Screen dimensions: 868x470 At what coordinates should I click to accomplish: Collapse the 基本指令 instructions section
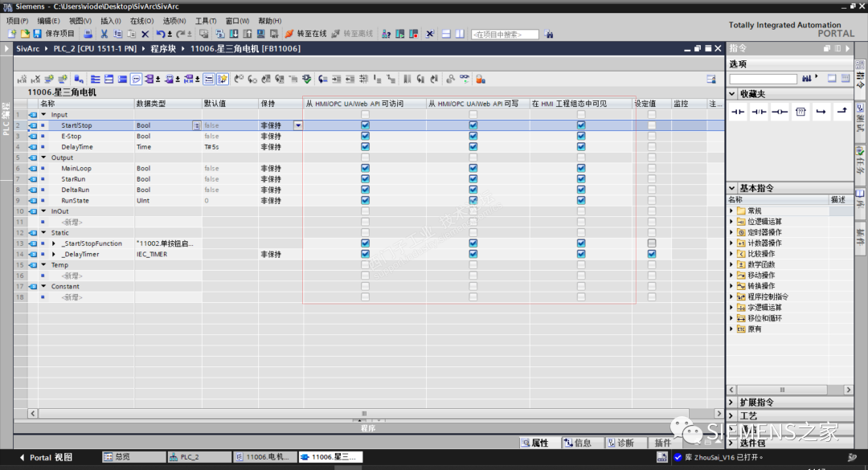click(732, 187)
